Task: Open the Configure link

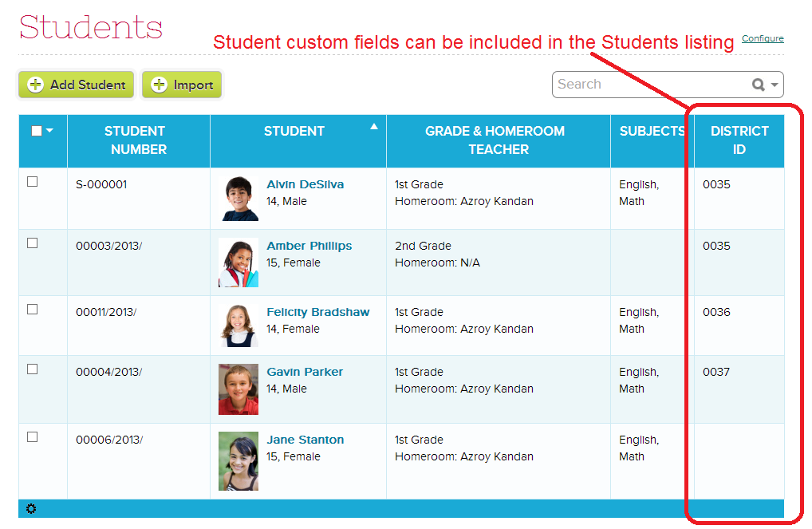Action: (x=763, y=38)
